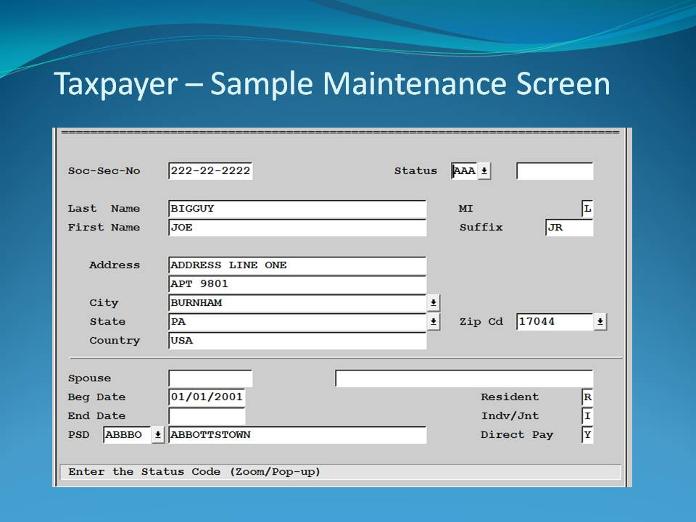Click the Resident flag field
This screenshot has width=696, height=522.
(x=588, y=397)
